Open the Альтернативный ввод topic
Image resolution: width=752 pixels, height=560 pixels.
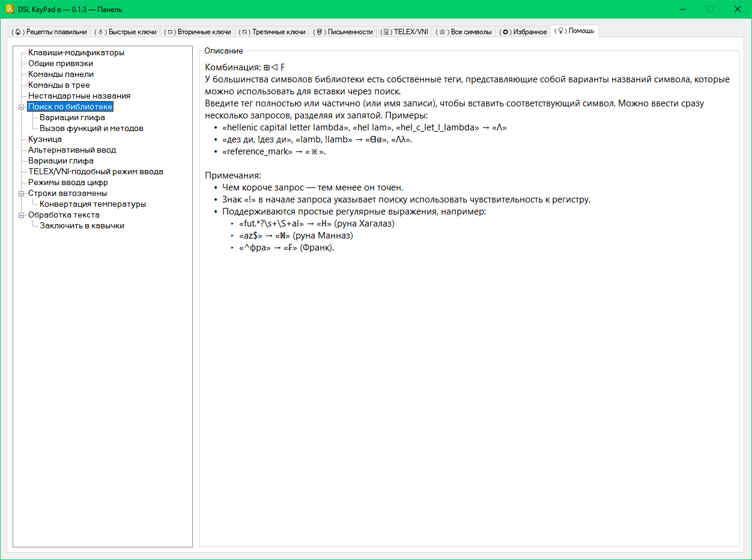72,150
